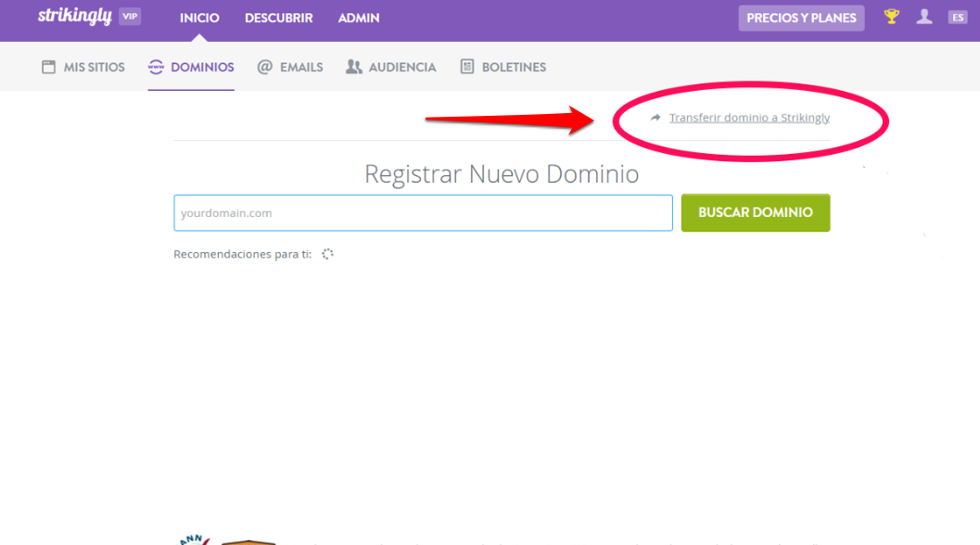Click the BUSCAR DOMINIO button
This screenshot has width=980, height=545.
756,212
